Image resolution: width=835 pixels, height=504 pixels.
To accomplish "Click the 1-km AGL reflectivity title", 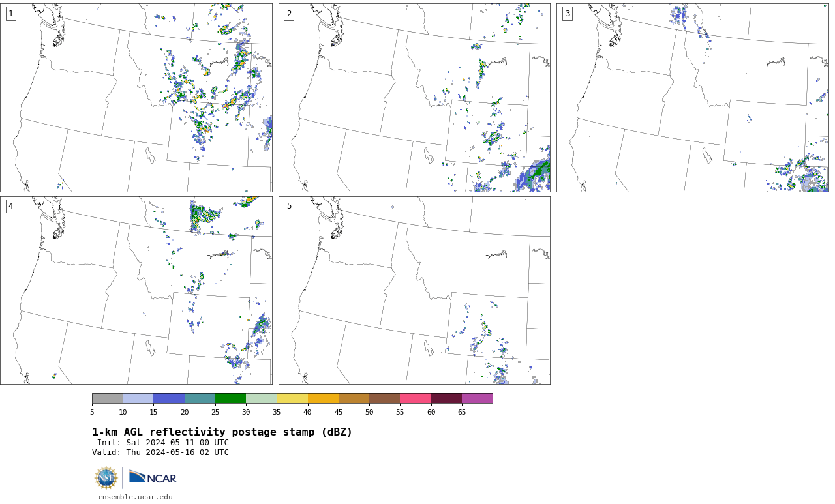I will (222, 432).
